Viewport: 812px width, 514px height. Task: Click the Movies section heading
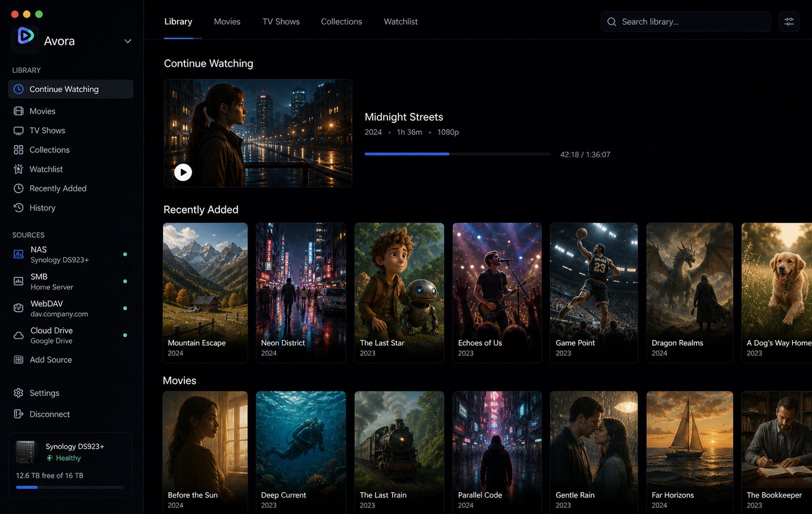click(179, 381)
